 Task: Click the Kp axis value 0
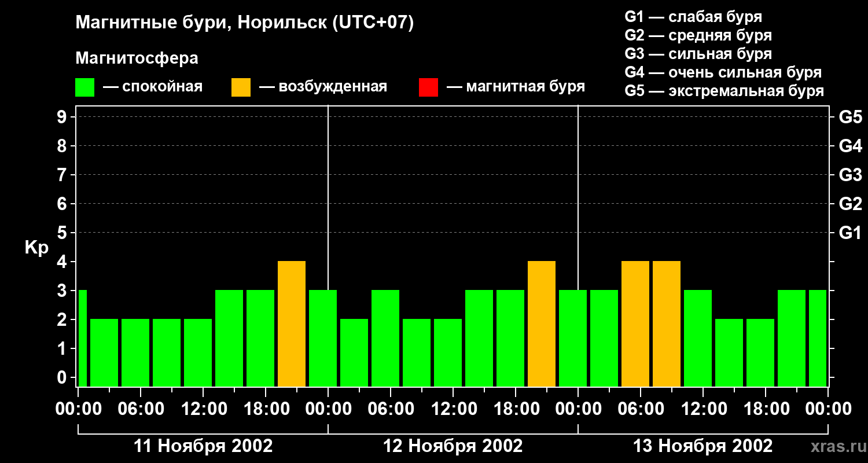coord(63,378)
